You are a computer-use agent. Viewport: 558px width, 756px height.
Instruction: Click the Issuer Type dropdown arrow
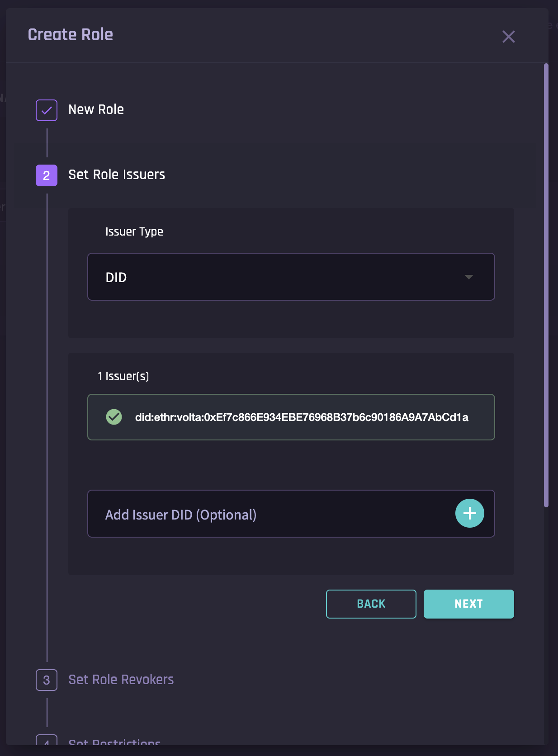click(469, 277)
